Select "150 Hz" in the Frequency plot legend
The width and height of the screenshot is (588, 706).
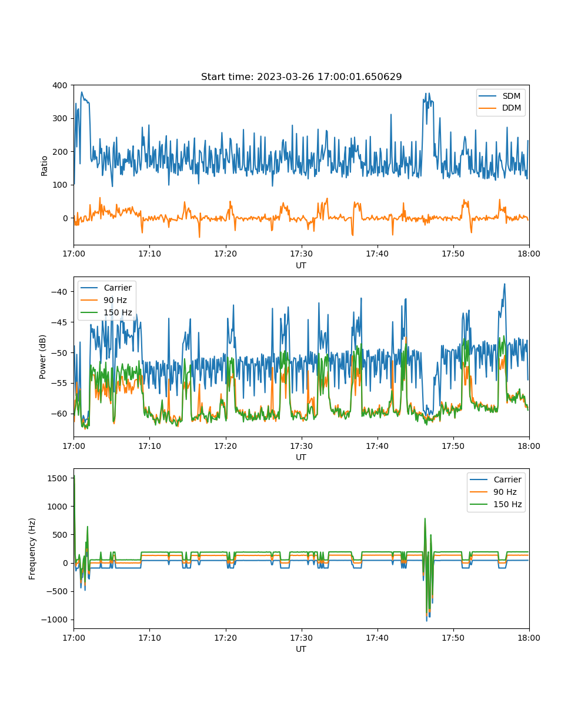[507, 504]
